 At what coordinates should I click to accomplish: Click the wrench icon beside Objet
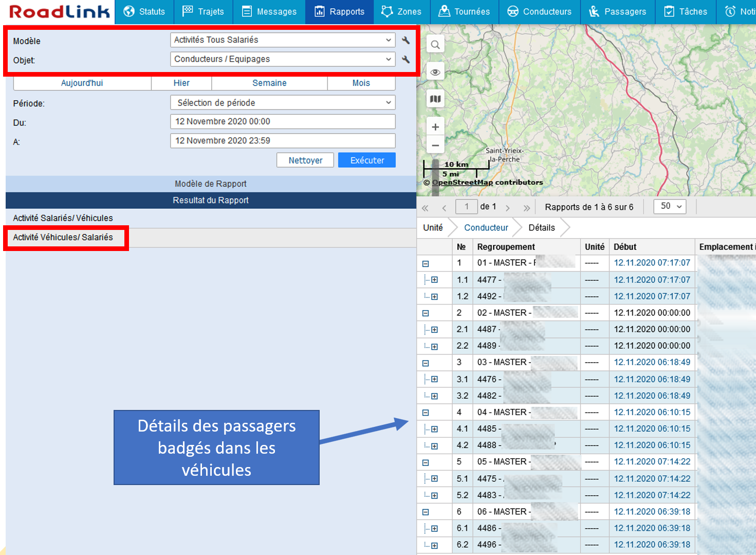pyautogui.click(x=405, y=60)
